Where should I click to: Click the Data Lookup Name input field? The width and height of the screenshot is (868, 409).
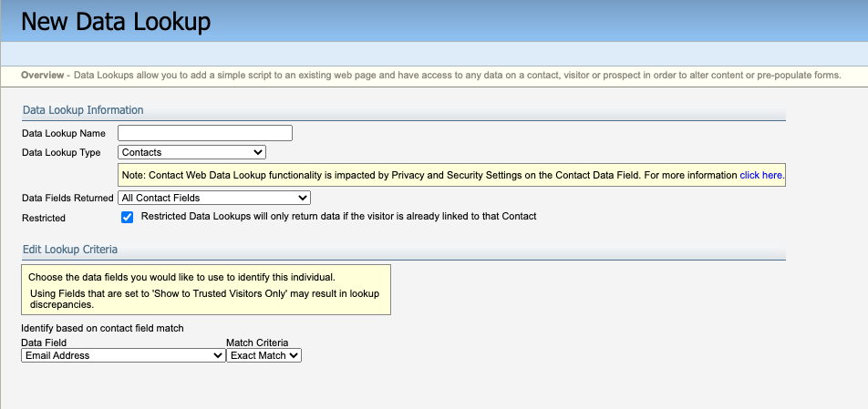coord(205,133)
